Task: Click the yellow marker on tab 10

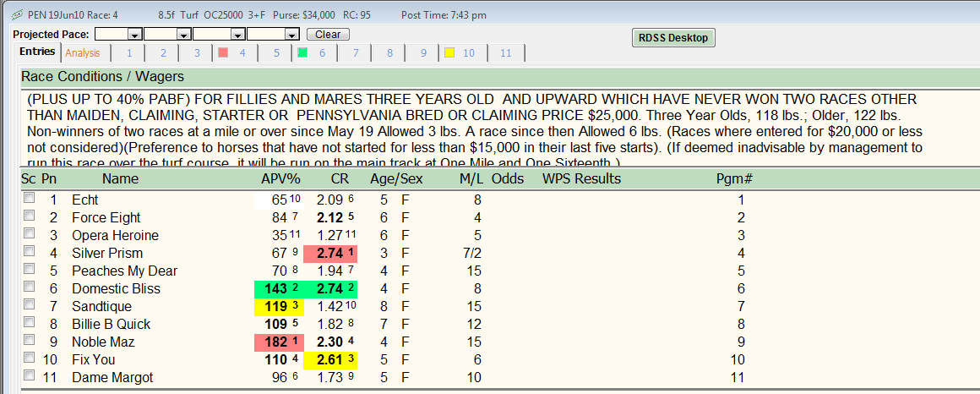Action: (x=449, y=53)
